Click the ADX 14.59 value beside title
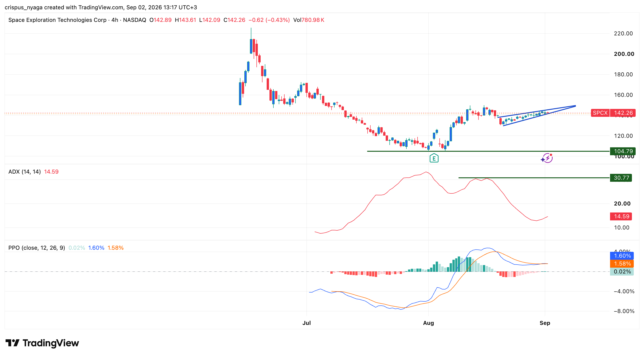This screenshot has width=644, height=357. tap(51, 172)
